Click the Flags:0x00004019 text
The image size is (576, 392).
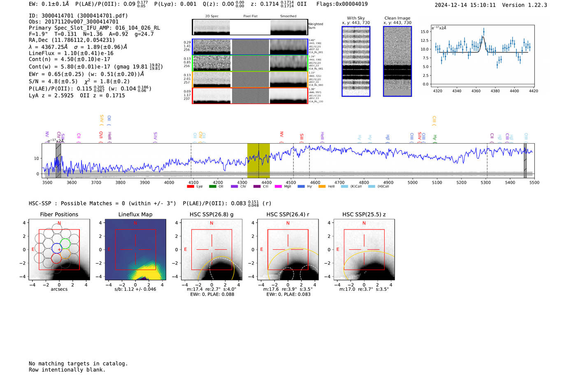tap(342, 4)
